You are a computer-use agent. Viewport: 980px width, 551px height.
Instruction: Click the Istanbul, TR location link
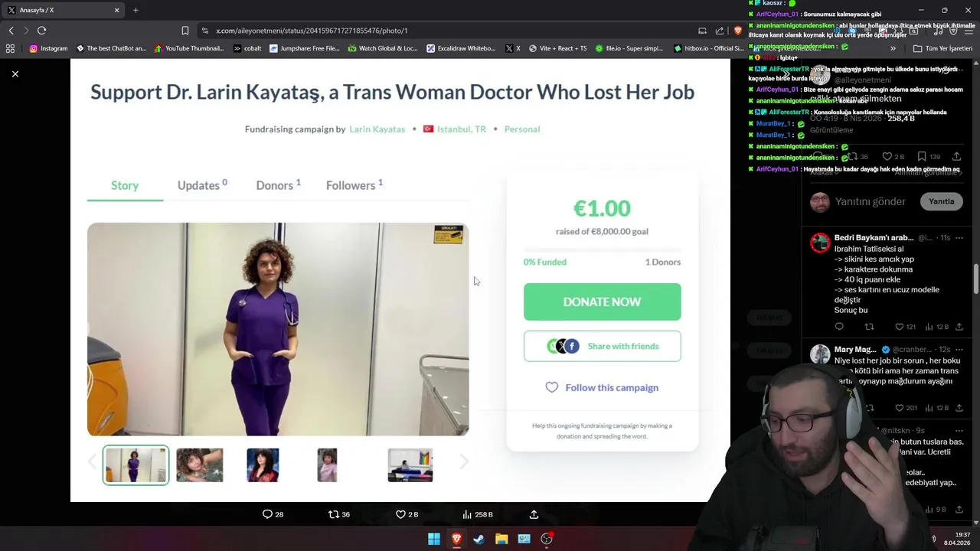click(461, 129)
